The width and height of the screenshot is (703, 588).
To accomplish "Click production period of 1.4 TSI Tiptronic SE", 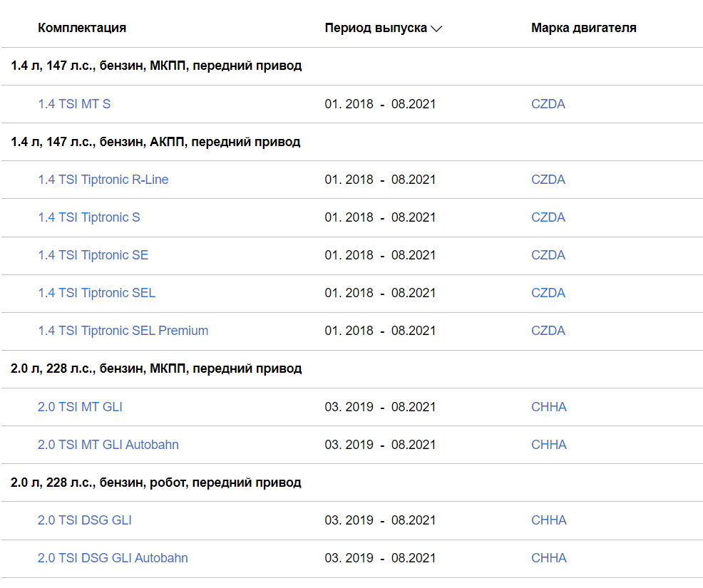I will [x=380, y=255].
